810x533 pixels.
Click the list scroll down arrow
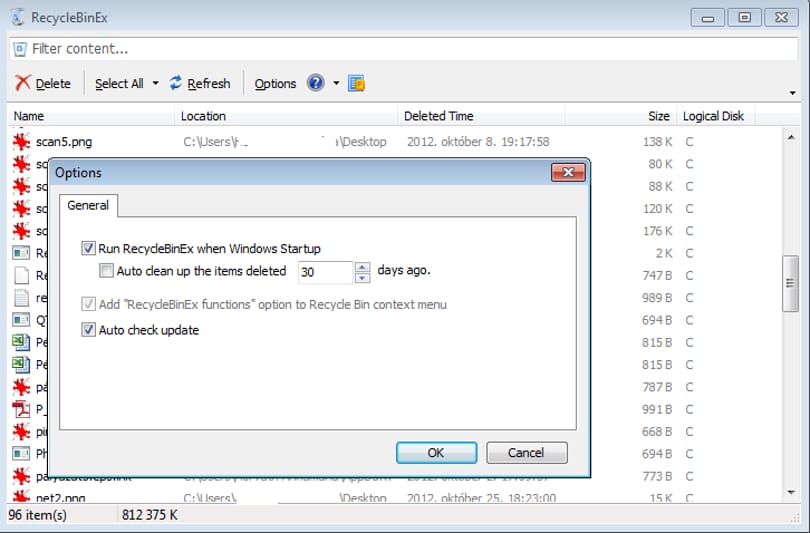pyautogui.click(x=791, y=493)
